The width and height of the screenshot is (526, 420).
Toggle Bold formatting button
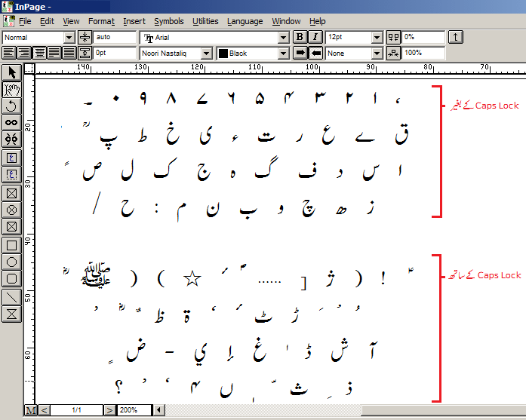tap(300, 37)
